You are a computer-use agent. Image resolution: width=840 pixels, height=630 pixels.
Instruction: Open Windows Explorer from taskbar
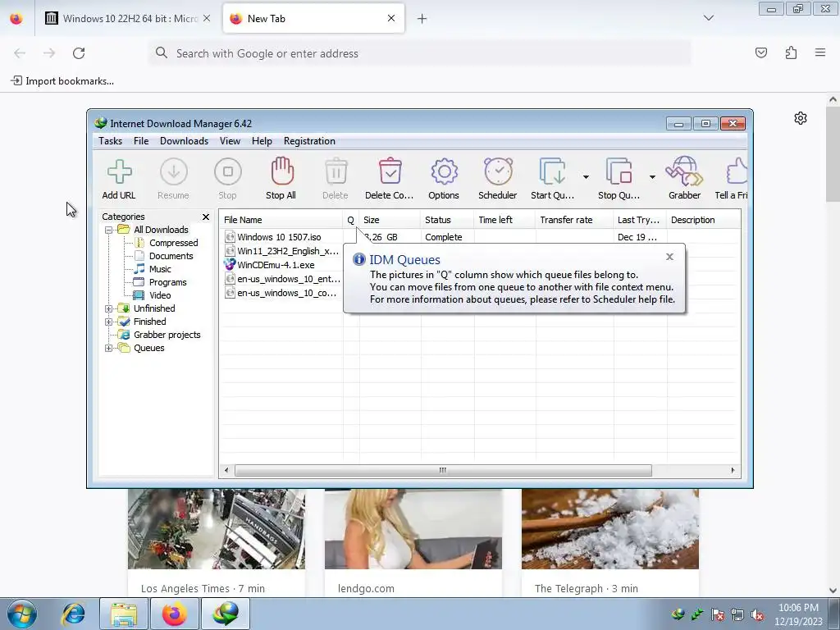[x=124, y=614]
